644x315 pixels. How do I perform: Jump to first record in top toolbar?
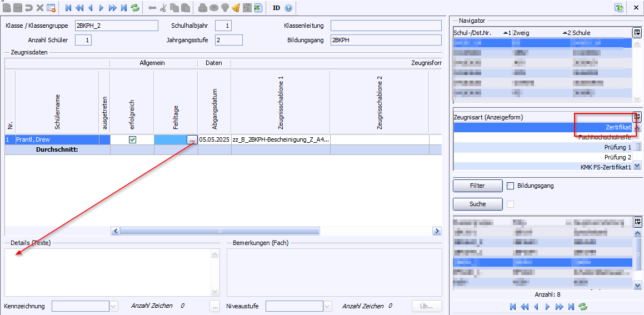click(x=68, y=8)
